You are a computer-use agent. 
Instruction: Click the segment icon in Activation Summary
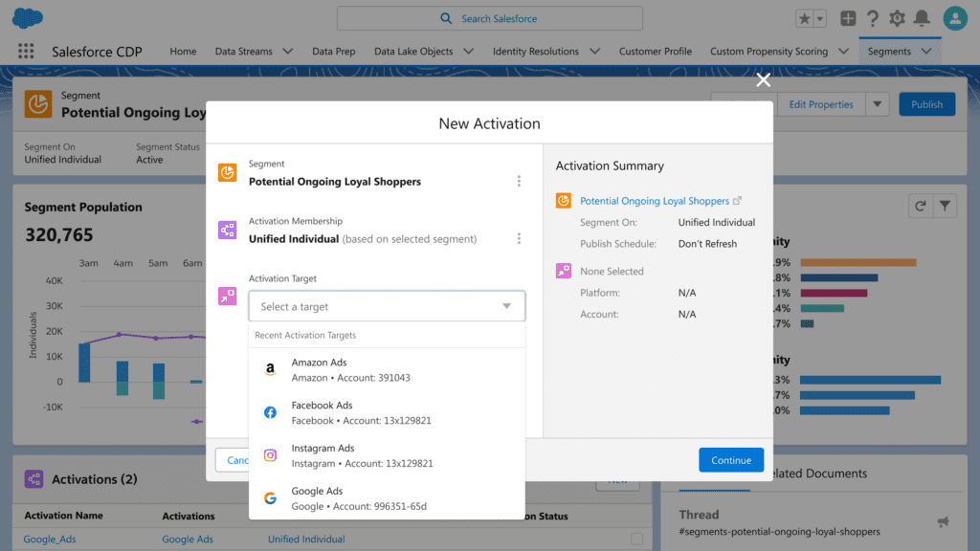(x=564, y=201)
